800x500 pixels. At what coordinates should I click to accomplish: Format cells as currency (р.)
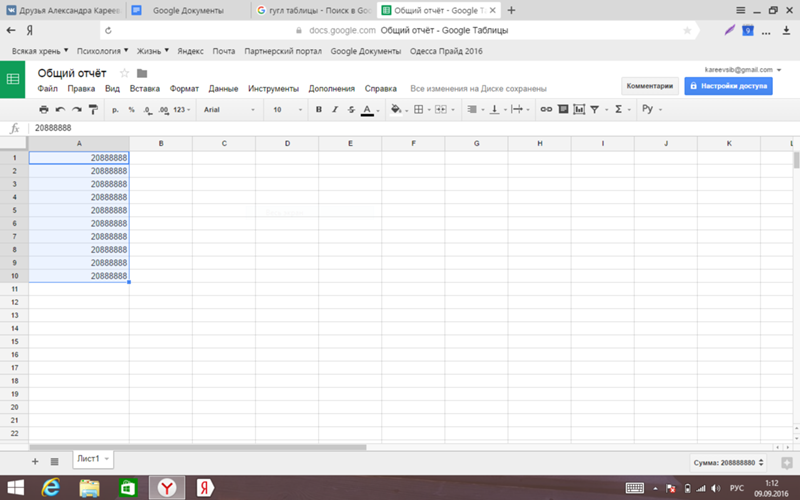pyautogui.click(x=115, y=109)
